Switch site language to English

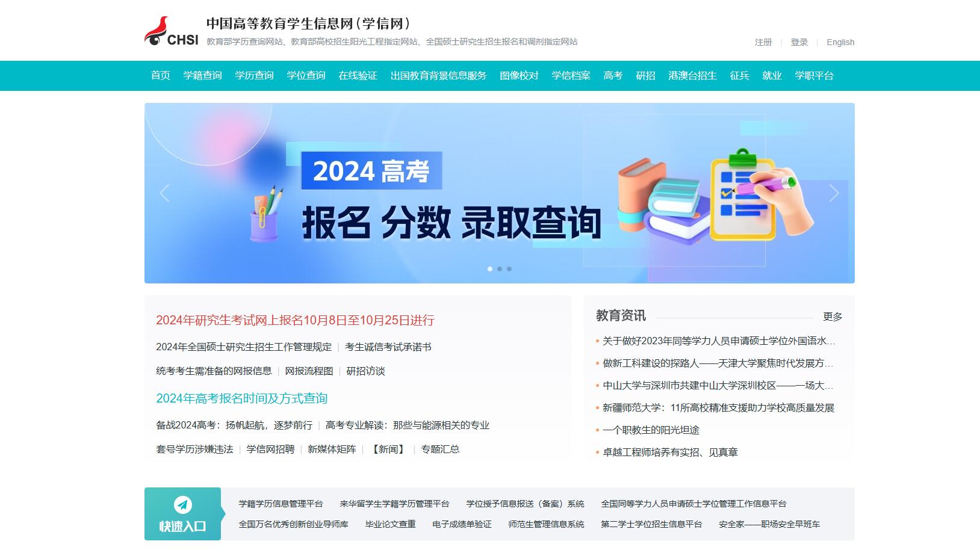(840, 42)
